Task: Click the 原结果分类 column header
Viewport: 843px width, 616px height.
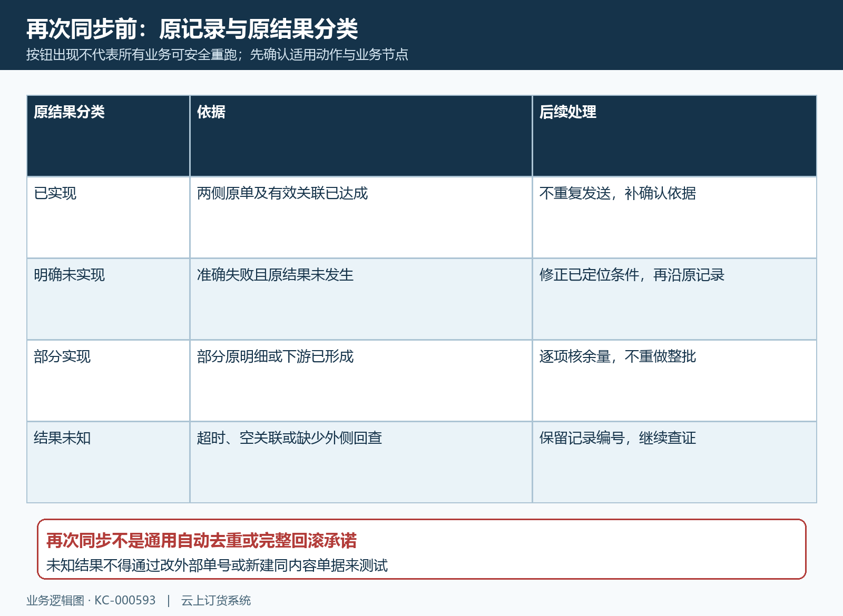Action: pos(108,136)
